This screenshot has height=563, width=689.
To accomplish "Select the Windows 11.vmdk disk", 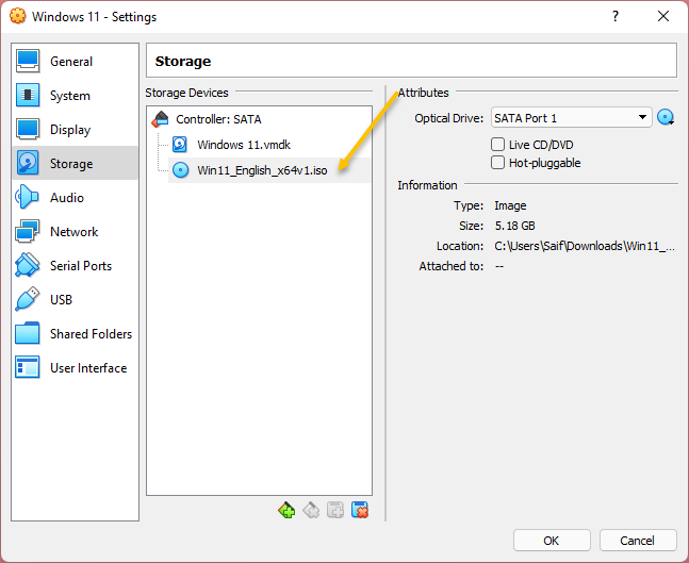I will 269,145.
